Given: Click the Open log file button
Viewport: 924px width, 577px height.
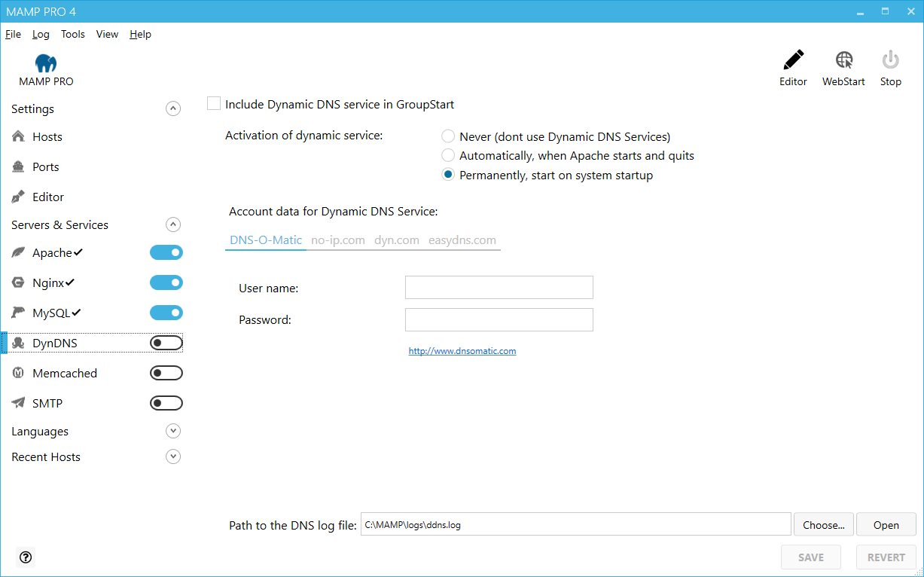Looking at the screenshot, I should pyautogui.click(x=886, y=525).
